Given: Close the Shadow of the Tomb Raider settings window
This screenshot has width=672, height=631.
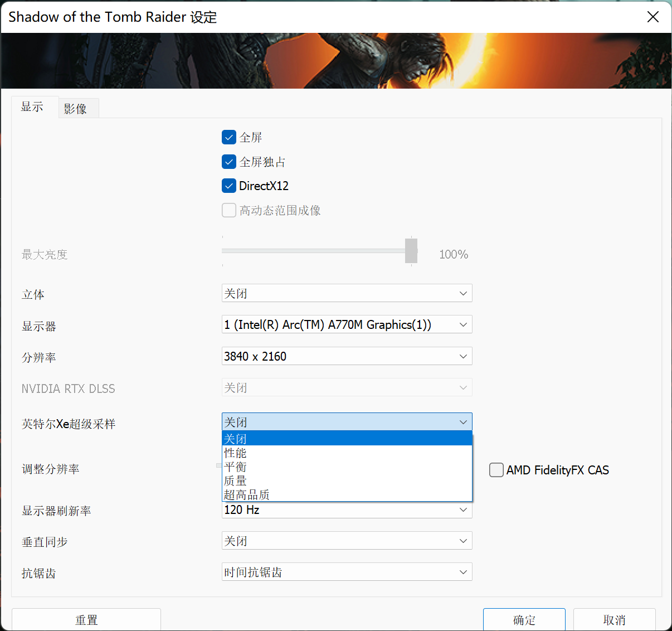Looking at the screenshot, I should pos(653,17).
